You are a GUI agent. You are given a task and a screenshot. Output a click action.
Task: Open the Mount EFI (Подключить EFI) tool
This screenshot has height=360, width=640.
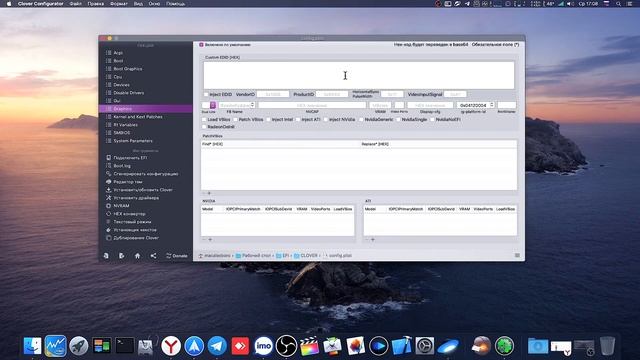pos(130,158)
